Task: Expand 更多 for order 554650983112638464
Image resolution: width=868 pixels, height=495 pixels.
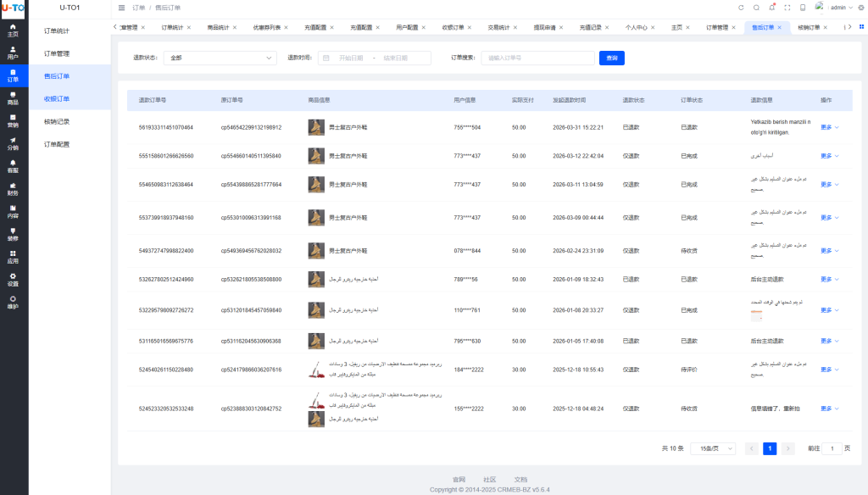Action: pos(829,185)
